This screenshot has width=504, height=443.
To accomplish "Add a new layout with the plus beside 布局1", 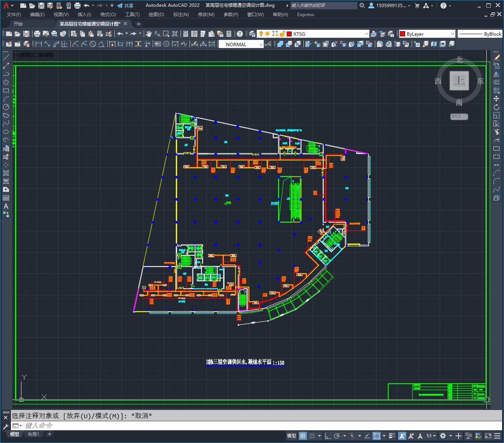I will pyautogui.click(x=49, y=434).
